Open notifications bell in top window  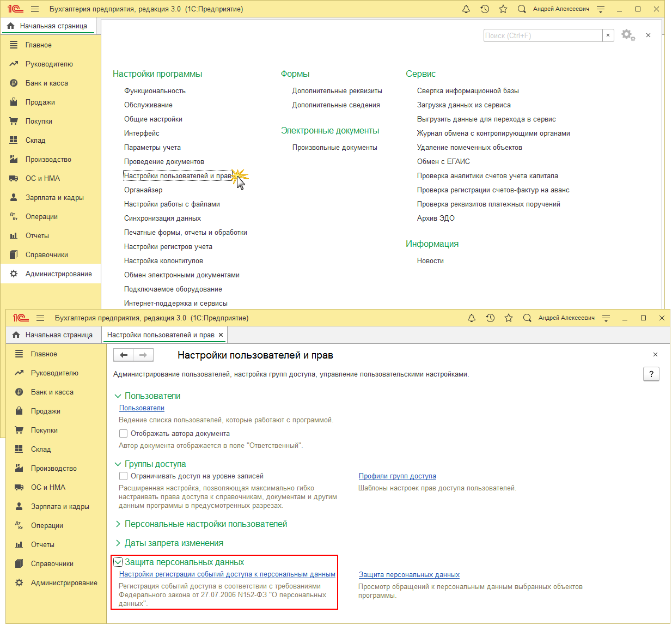(466, 9)
